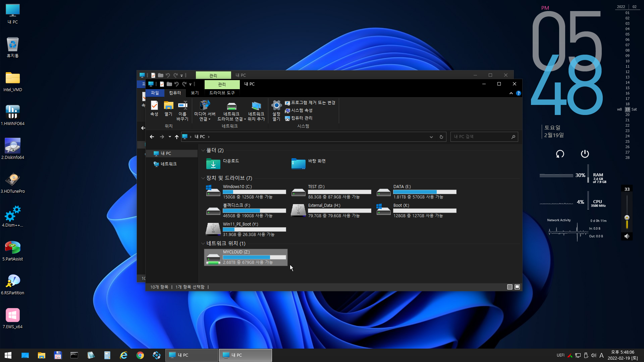This screenshot has height=362, width=644.
Task: Go back with the back arrow
Action: 152,137
